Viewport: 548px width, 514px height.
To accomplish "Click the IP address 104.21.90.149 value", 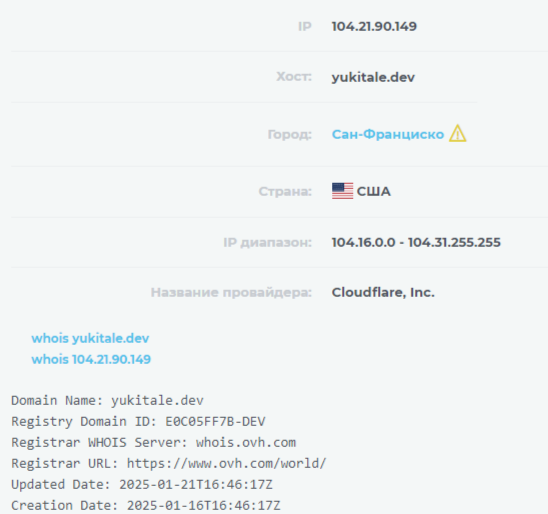I will pos(374,27).
